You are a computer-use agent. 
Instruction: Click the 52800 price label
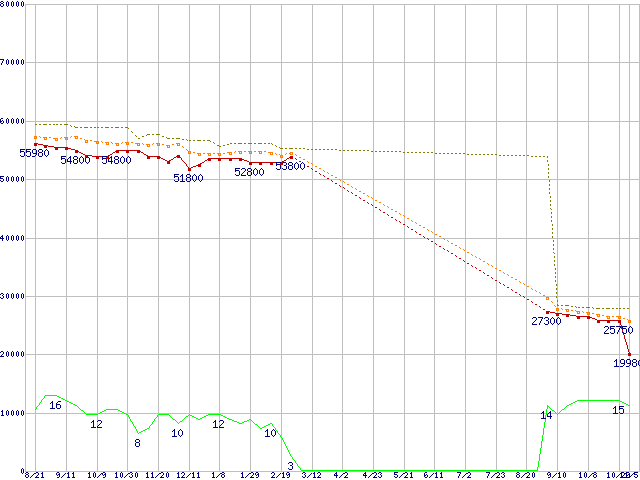click(x=249, y=172)
